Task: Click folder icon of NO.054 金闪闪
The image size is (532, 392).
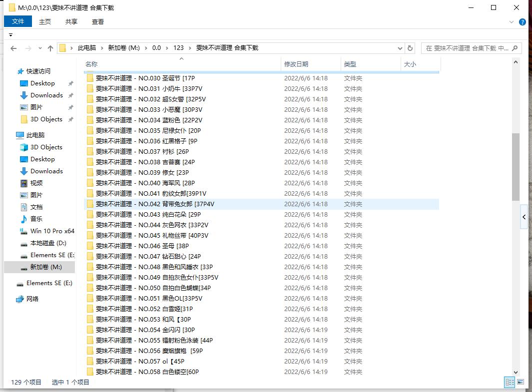Action: coord(90,330)
